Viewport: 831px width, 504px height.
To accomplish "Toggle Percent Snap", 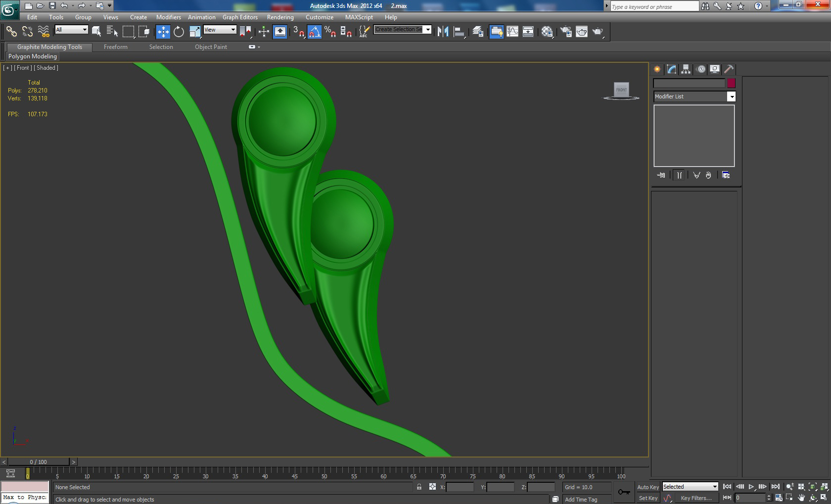I will (330, 32).
